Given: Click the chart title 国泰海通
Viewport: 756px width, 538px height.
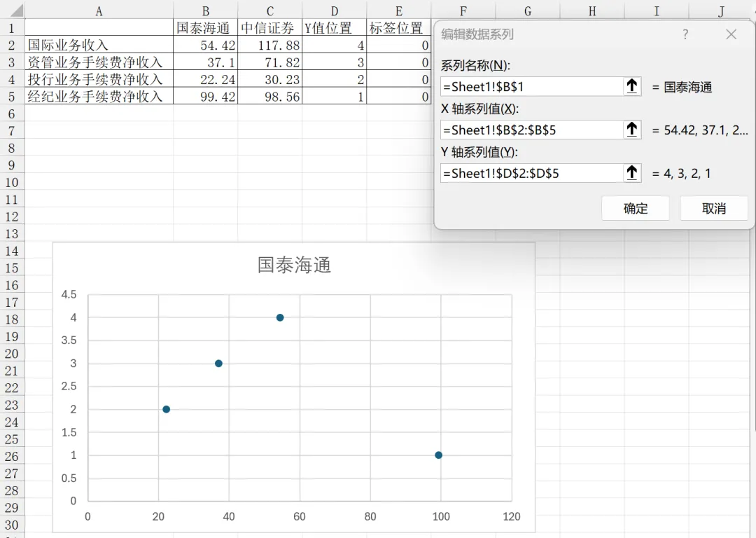Looking at the screenshot, I should [x=294, y=265].
